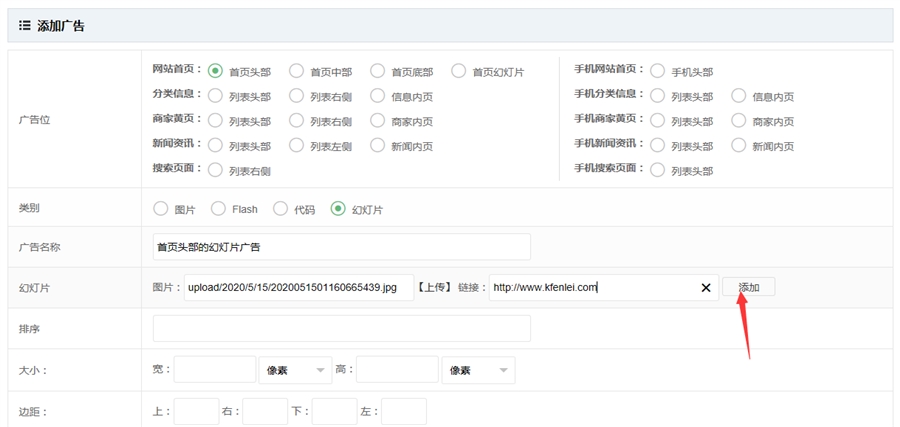Select 列表右侧 under 搜索页面
Image resolution: width=900 pixels, height=427 pixels.
coord(215,170)
